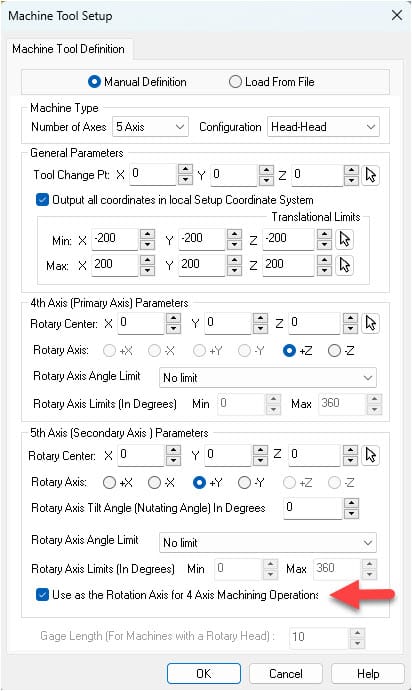Open Number of Axes dropdown
This screenshot has width=412, height=691.
150,127
